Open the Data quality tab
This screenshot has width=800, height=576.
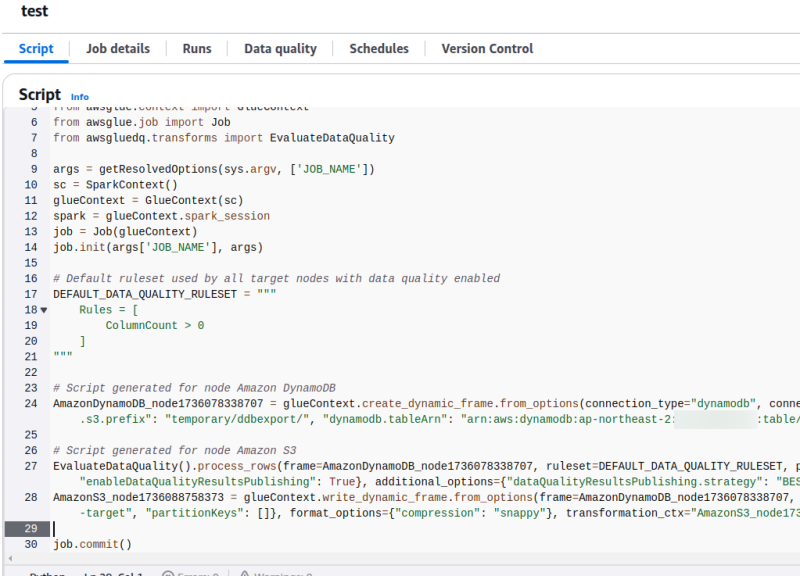pos(280,48)
